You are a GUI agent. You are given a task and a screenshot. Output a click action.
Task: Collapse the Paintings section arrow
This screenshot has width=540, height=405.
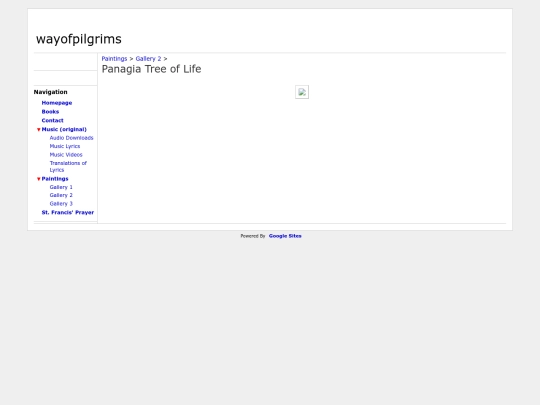point(39,179)
